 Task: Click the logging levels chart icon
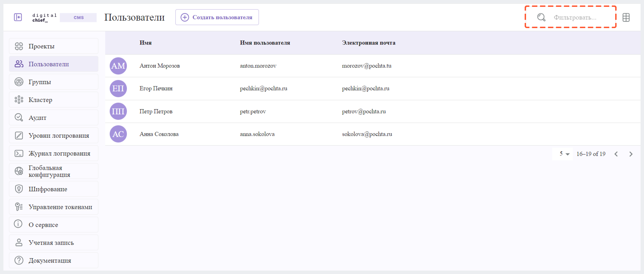coord(19,135)
